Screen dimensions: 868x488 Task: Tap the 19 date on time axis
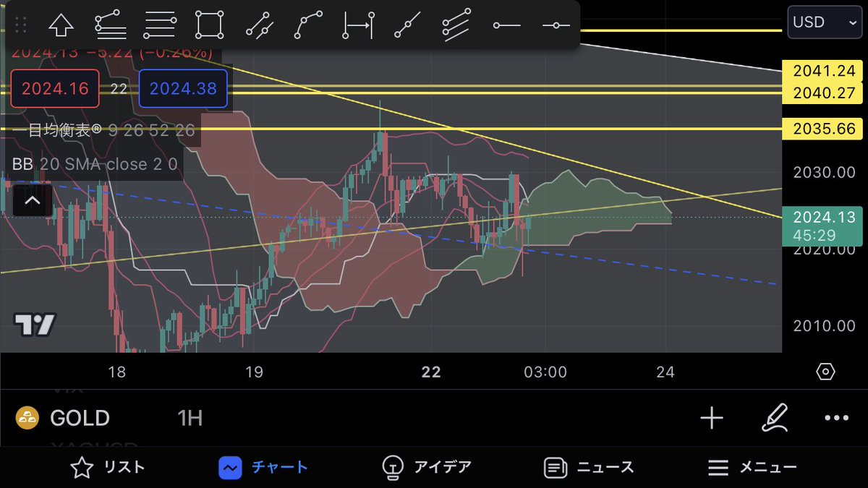254,372
